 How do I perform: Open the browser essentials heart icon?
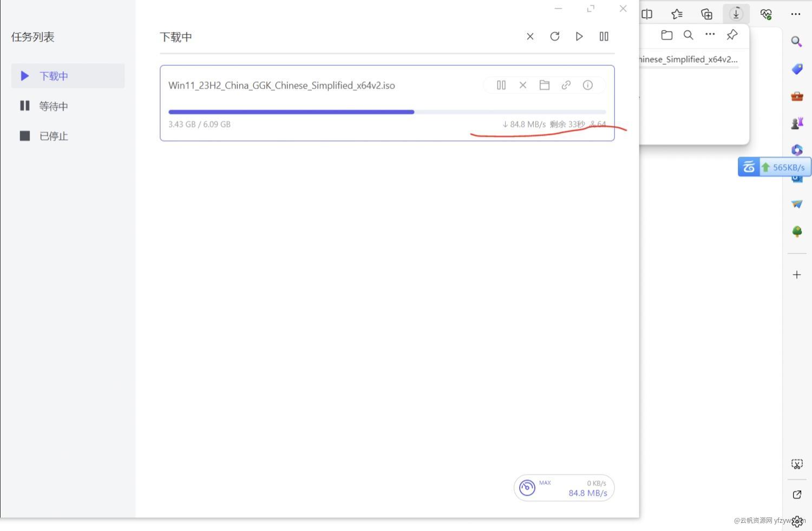pos(766,14)
